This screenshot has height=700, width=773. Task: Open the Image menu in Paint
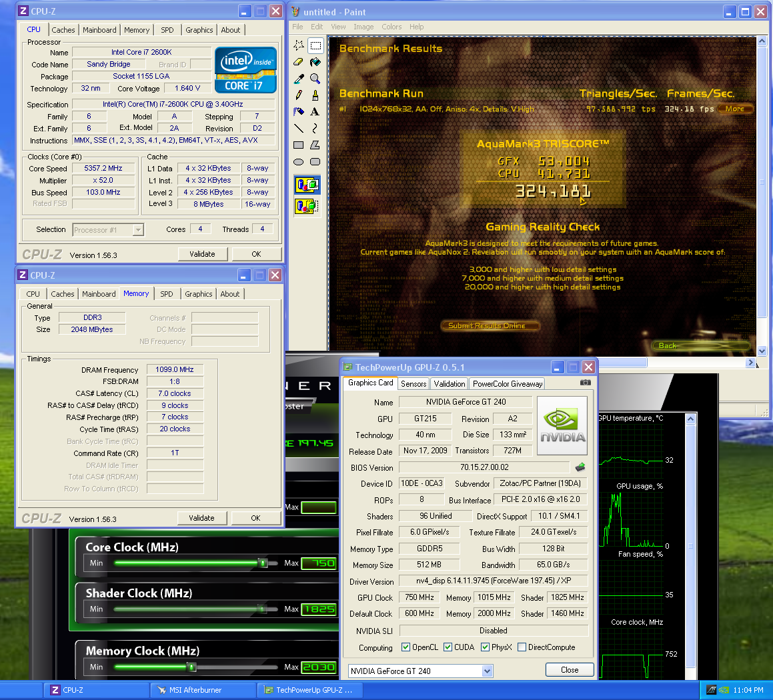click(x=363, y=27)
